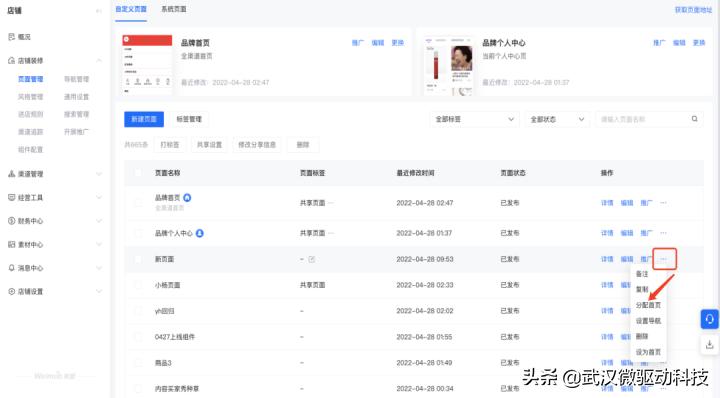
Task: Collapse the 店铺 sidebar using the arrow icon
Action: coord(98,11)
